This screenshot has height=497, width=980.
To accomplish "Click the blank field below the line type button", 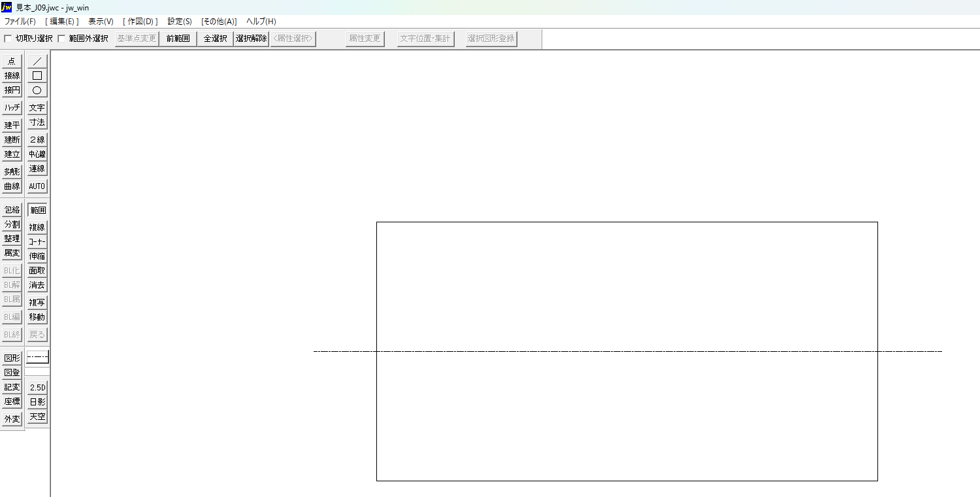I will pyautogui.click(x=37, y=371).
